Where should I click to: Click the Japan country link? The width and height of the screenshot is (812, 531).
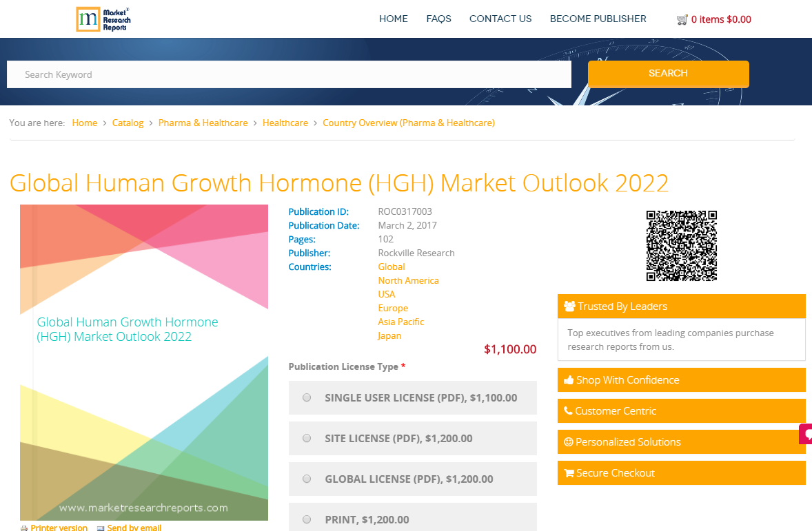pos(389,335)
